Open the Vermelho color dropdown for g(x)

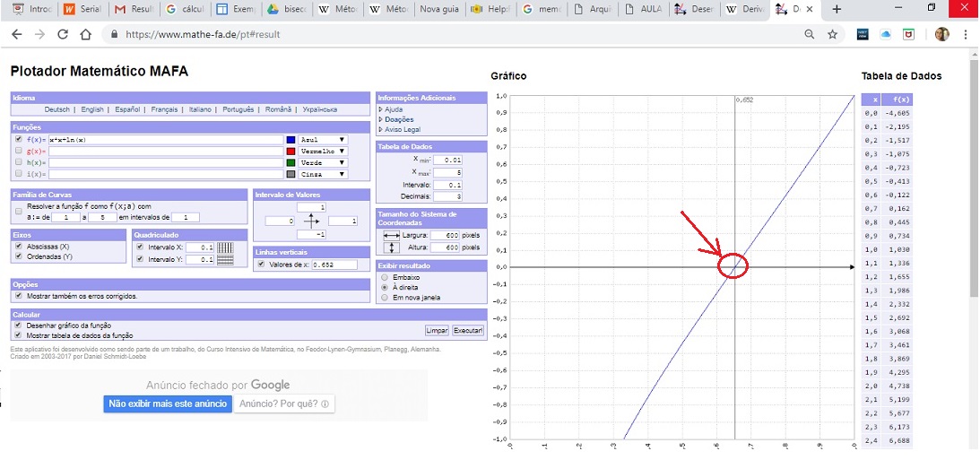(x=323, y=152)
